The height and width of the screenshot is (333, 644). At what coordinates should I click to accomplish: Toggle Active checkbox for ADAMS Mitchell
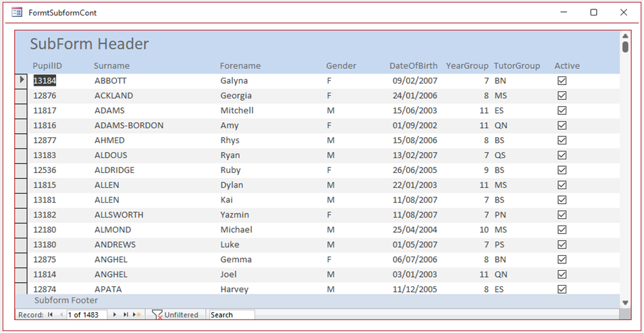562,111
